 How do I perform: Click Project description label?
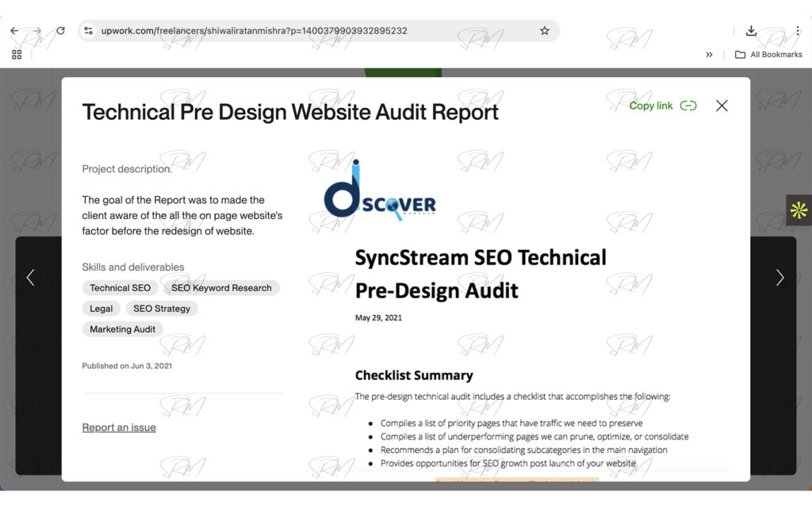[127, 169]
